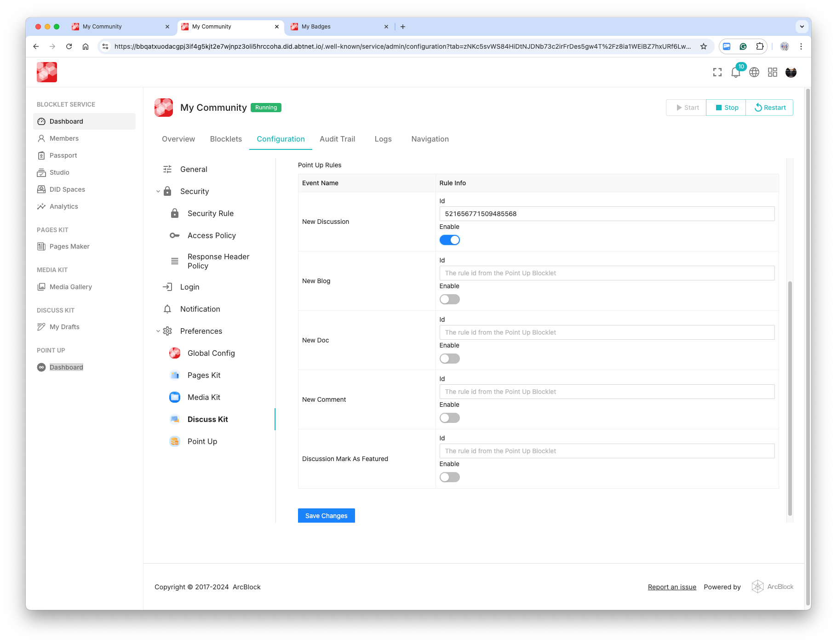
Task: Enable the New Blog rule toggle
Action: point(449,299)
